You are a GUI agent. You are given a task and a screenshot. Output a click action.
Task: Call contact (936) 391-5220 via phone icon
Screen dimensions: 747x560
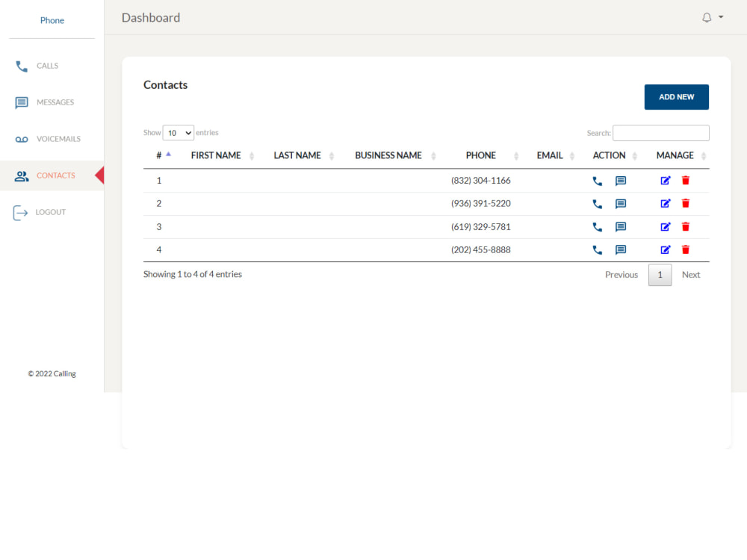(x=598, y=205)
